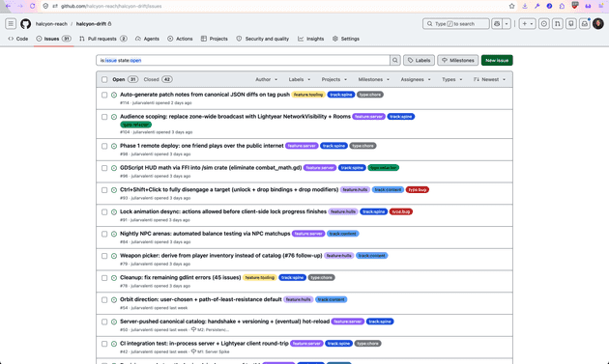The width and height of the screenshot is (609, 364).
Task: Open issue Server-pushed canonical catalog
Action: coord(224,322)
